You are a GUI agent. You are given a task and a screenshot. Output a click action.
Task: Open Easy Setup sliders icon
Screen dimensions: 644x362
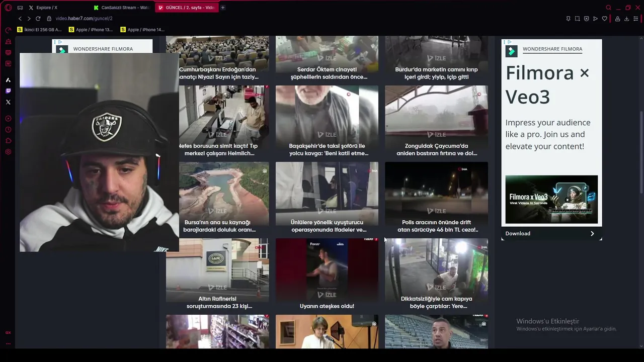[x=636, y=19]
